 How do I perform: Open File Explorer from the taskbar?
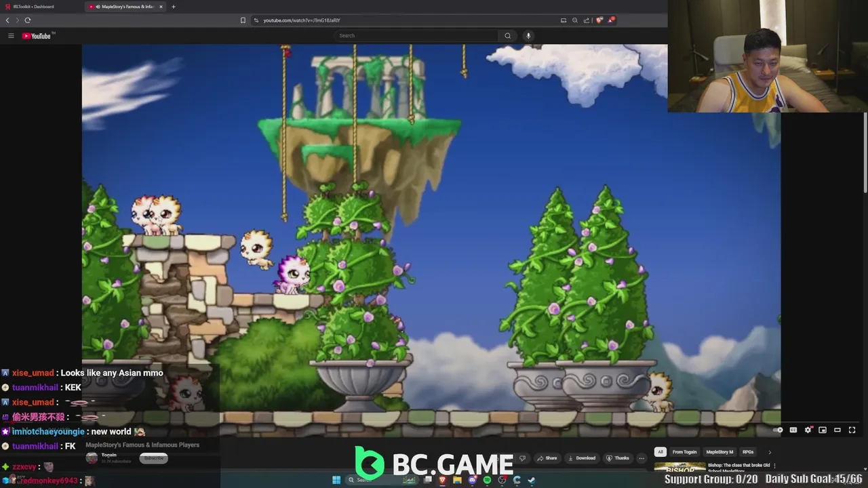tap(458, 480)
